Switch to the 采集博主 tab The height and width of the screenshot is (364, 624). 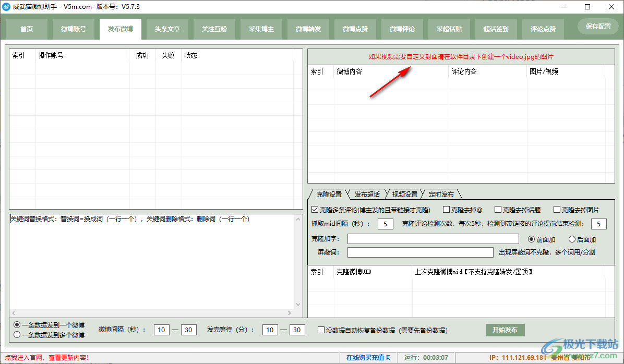[261, 29]
